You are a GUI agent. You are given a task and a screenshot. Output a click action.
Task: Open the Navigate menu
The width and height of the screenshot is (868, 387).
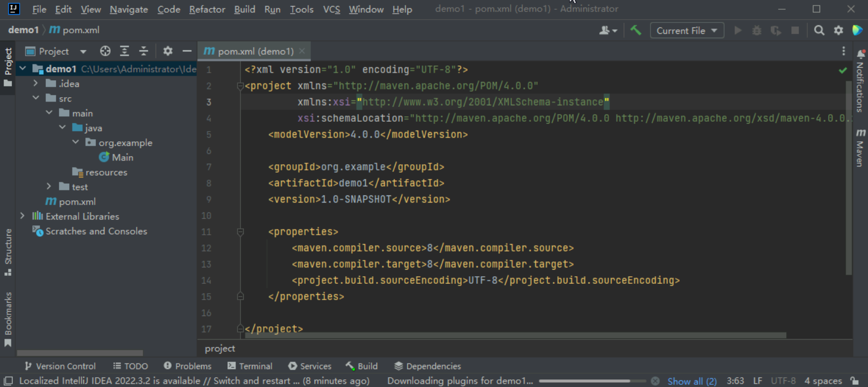pos(129,9)
